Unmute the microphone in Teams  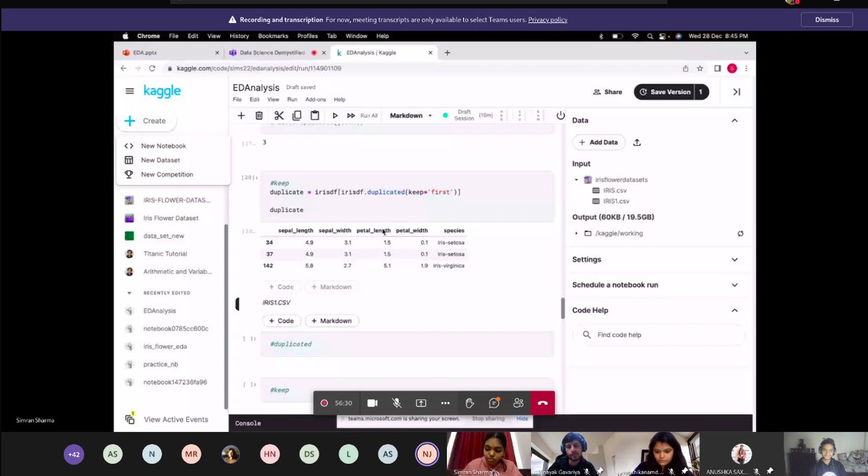(396, 403)
